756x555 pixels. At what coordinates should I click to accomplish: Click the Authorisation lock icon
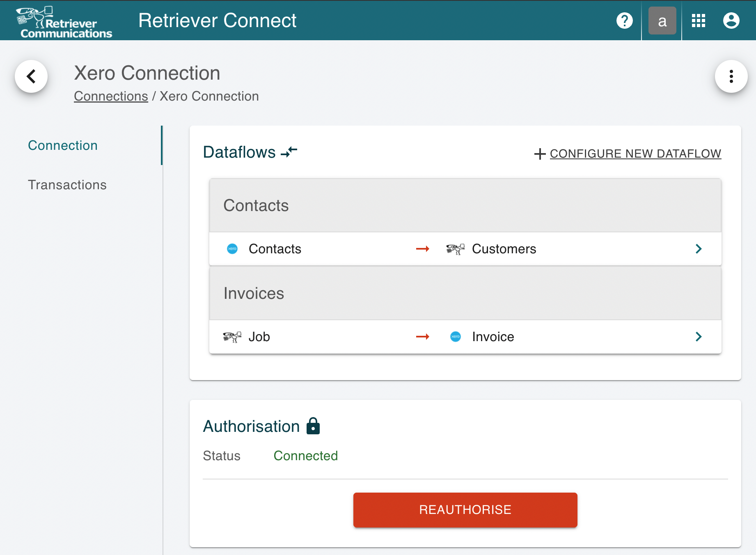pyautogui.click(x=313, y=426)
